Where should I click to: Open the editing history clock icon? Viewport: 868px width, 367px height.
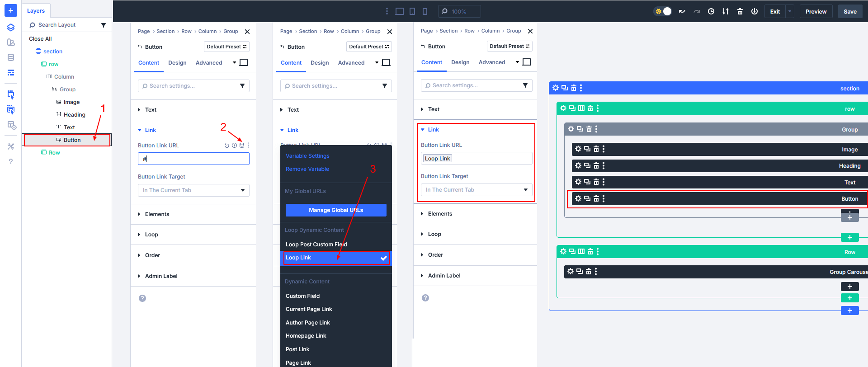711,11
